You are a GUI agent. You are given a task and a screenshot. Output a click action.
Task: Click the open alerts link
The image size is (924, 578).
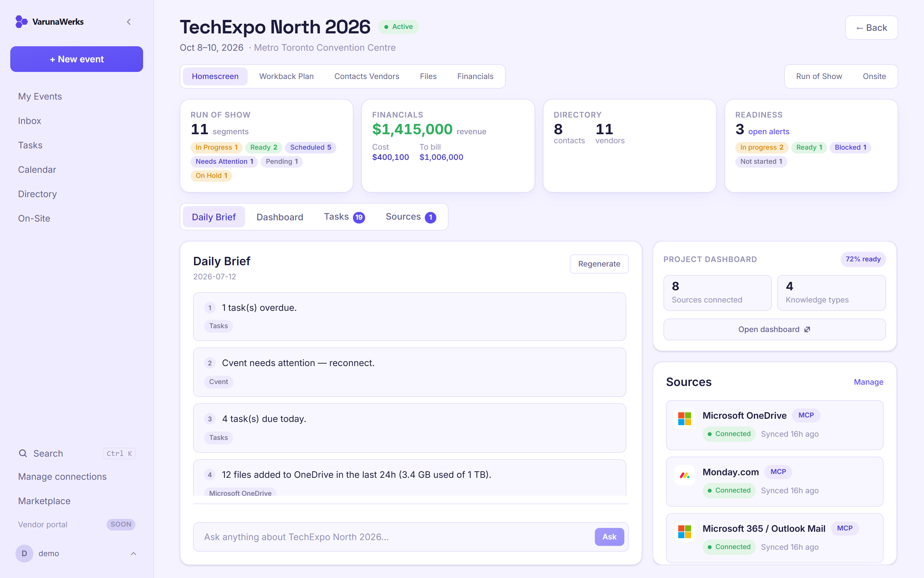(x=768, y=132)
